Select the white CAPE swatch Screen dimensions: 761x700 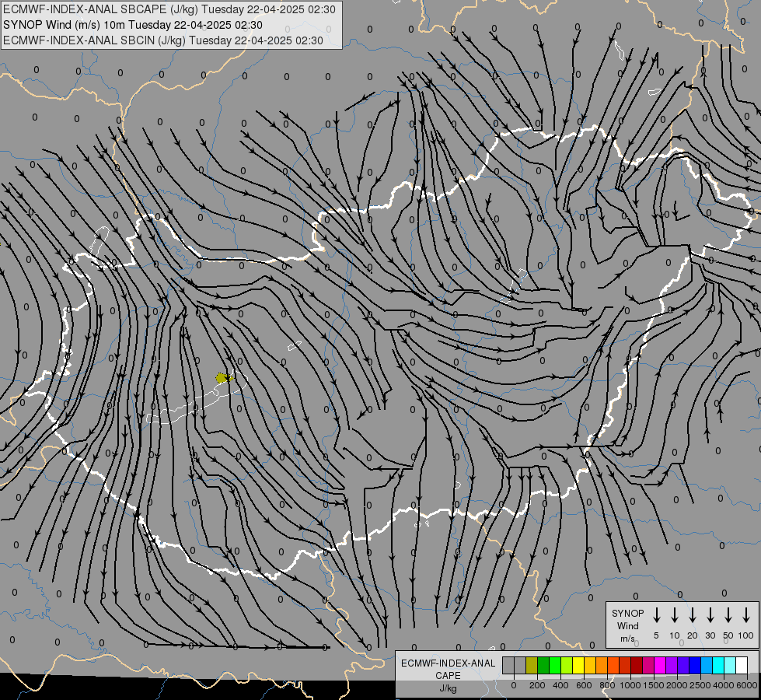(x=742, y=665)
